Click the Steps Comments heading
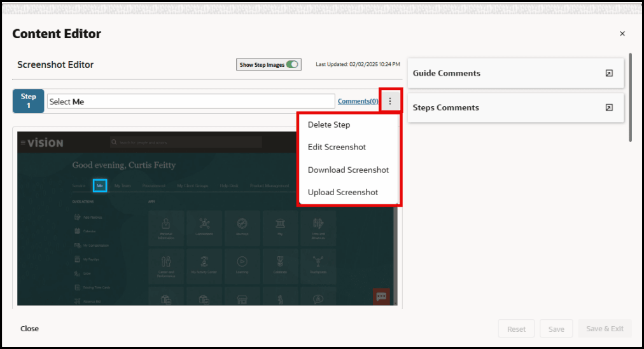 445,108
